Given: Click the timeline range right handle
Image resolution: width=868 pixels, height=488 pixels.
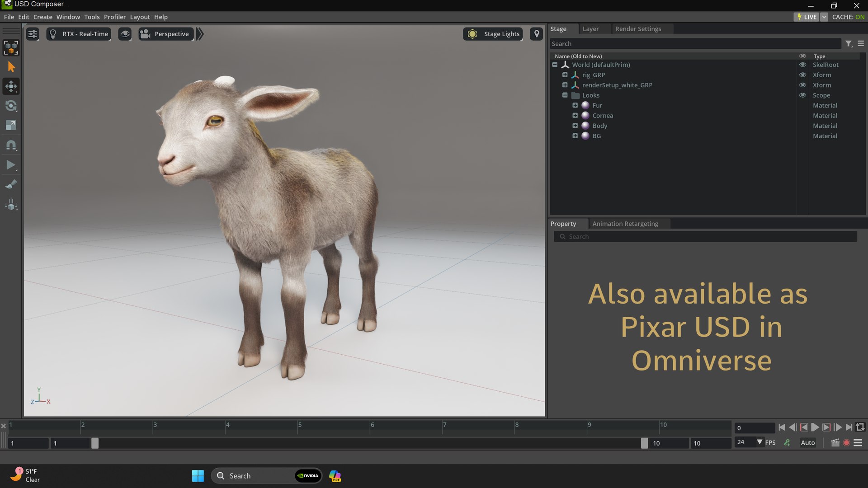Looking at the screenshot, I should 644,443.
